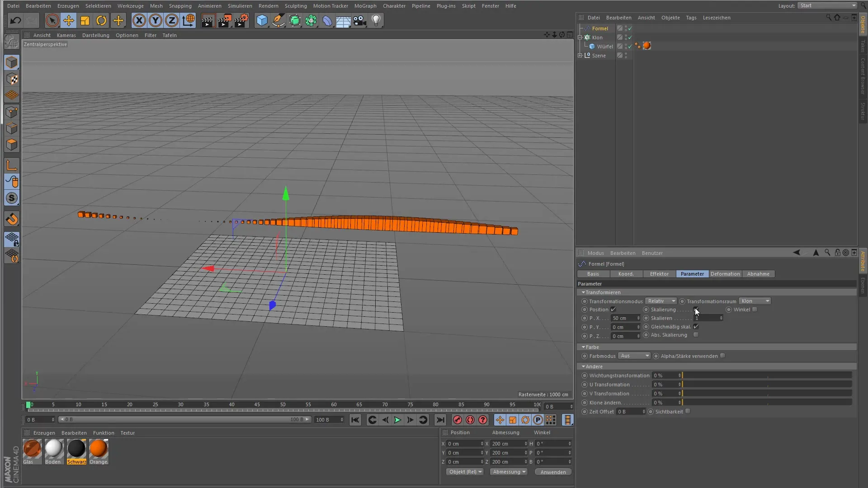Open the Layout Start dropdown

click(x=827, y=6)
